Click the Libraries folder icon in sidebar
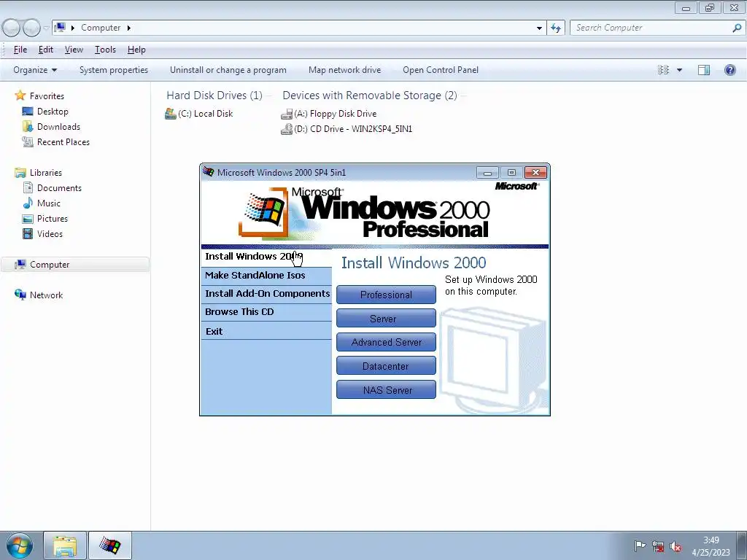This screenshot has height=560, width=747. [20, 172]
